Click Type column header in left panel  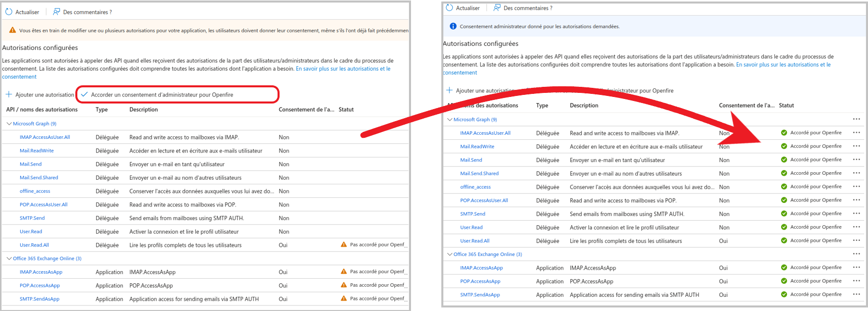pyautogui.click(x=102, y=110)
